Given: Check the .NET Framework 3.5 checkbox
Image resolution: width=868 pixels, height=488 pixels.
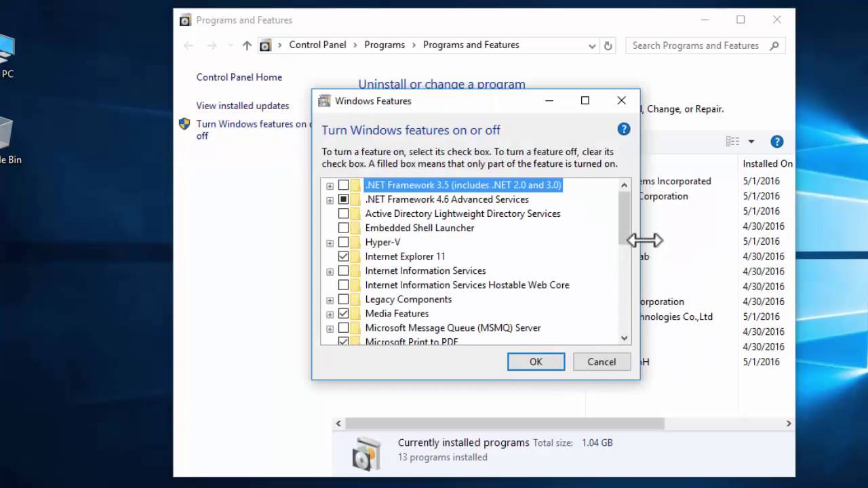Looking at the screenshot, I should 344,185.
